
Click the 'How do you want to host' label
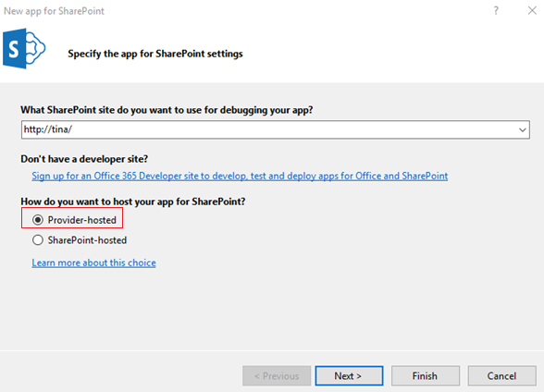pyautogui.click(x=133, y=202)
